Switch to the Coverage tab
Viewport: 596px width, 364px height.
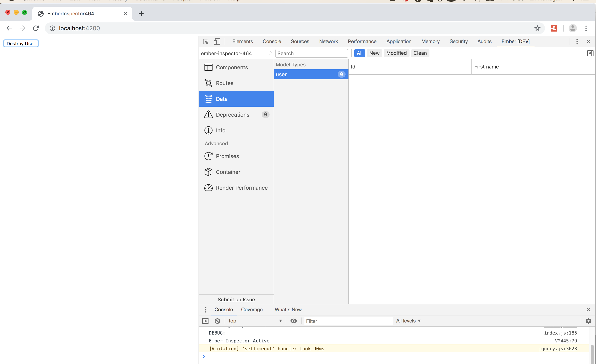[x=251, y=309]
